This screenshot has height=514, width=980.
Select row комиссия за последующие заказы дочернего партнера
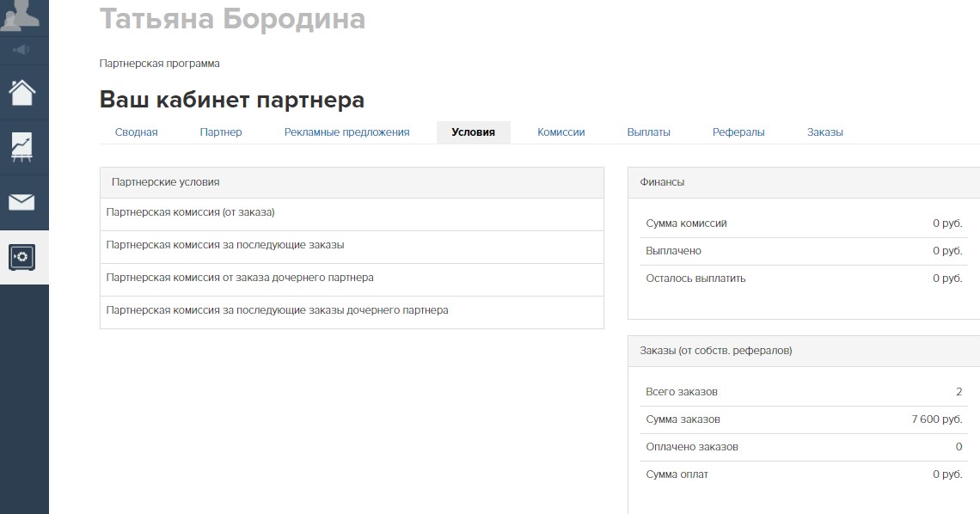click(352, 310)
